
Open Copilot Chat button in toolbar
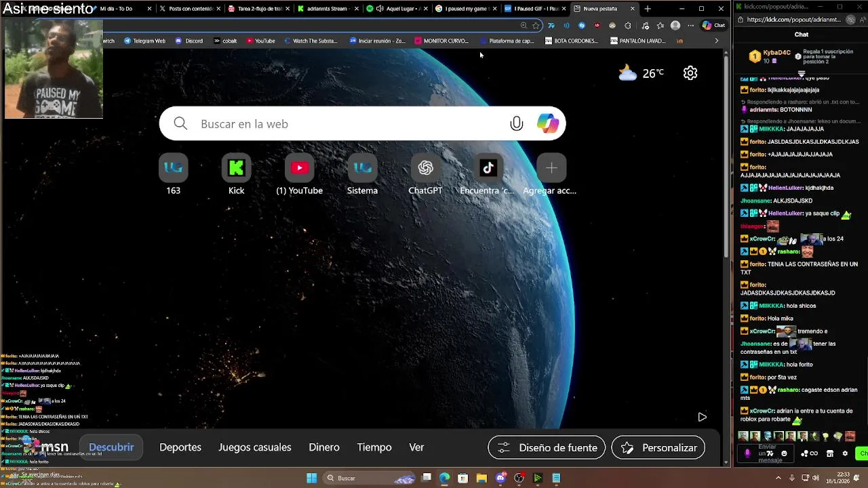[713, 26]
